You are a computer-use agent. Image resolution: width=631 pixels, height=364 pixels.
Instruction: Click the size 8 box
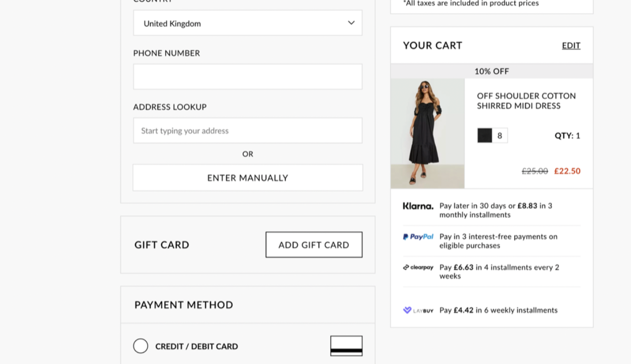pos(499,135)
